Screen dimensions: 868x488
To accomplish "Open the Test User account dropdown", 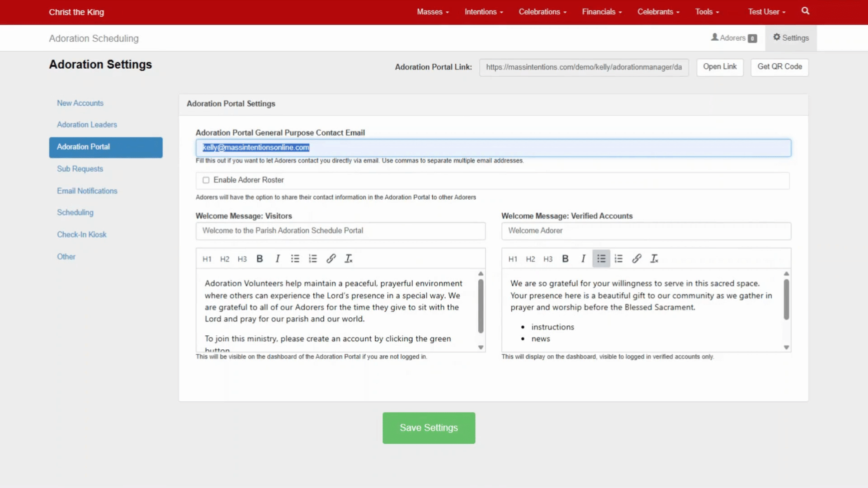I will point(767,12).
